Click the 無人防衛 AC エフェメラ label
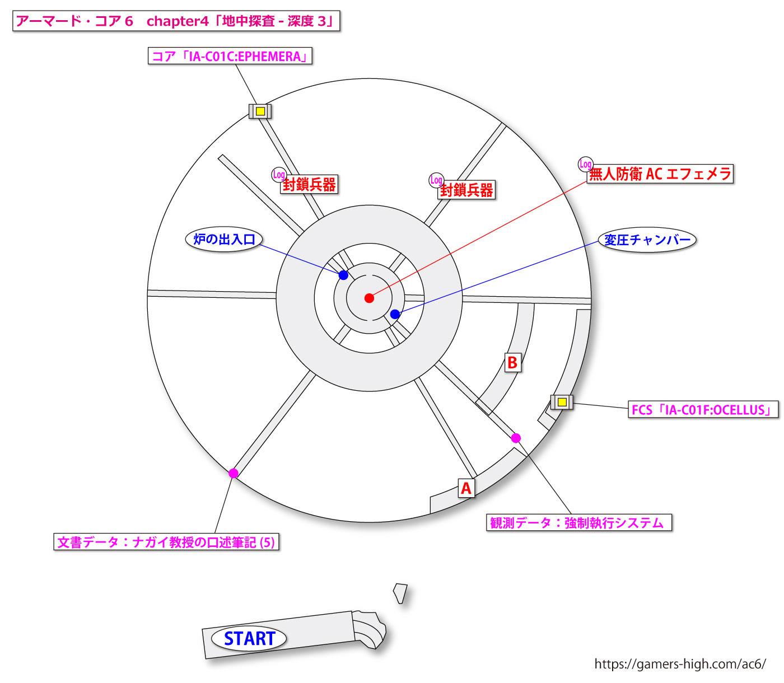Image resolution: width=784 pixels, height=683 pixels. pyautogui.click(x=660, y=174)
